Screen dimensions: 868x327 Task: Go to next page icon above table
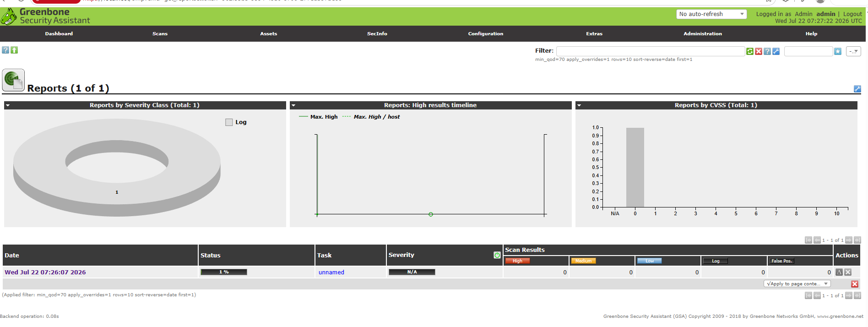click(849, 240)
